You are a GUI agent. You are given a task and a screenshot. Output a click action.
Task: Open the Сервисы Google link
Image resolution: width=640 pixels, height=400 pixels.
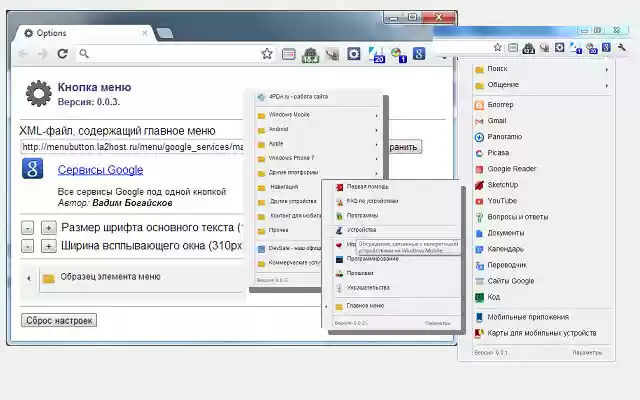[100, 170]
